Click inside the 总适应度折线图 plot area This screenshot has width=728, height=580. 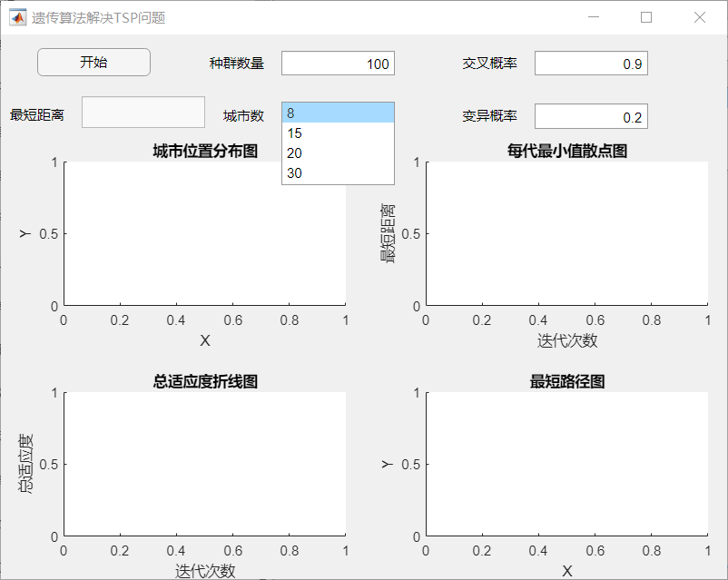[204, 463]
